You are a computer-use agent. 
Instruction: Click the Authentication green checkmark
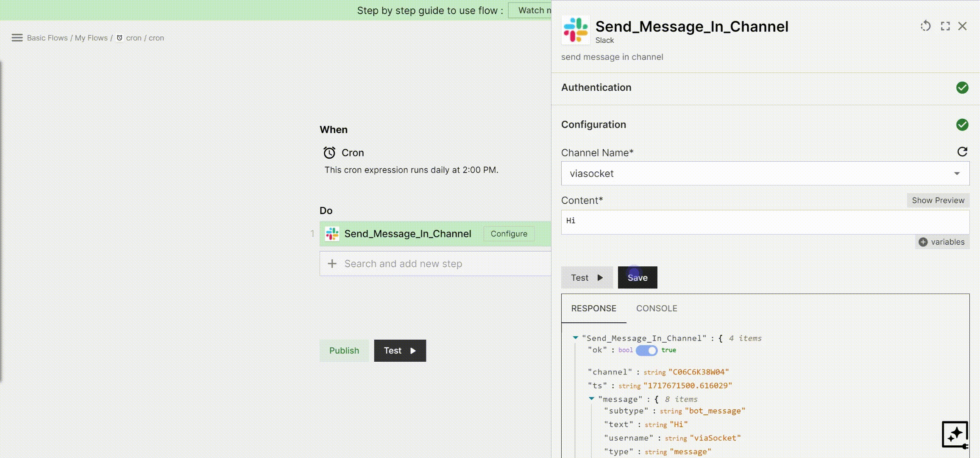(x=962, y=87)
